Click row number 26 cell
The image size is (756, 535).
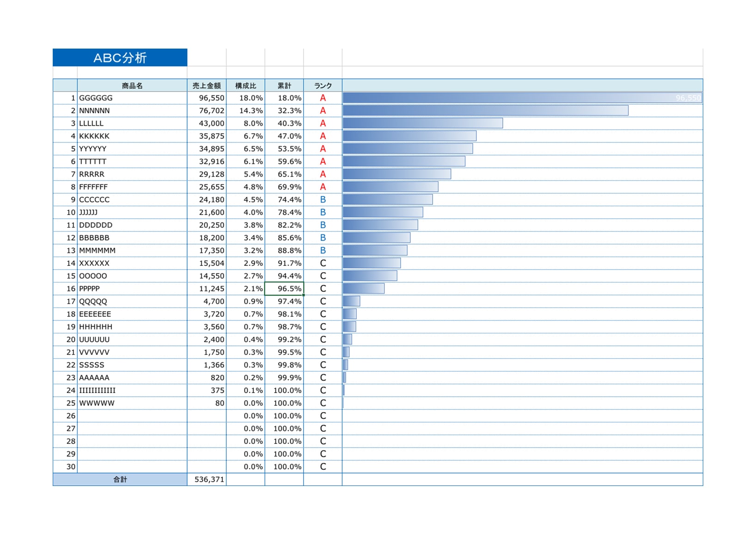65,416
